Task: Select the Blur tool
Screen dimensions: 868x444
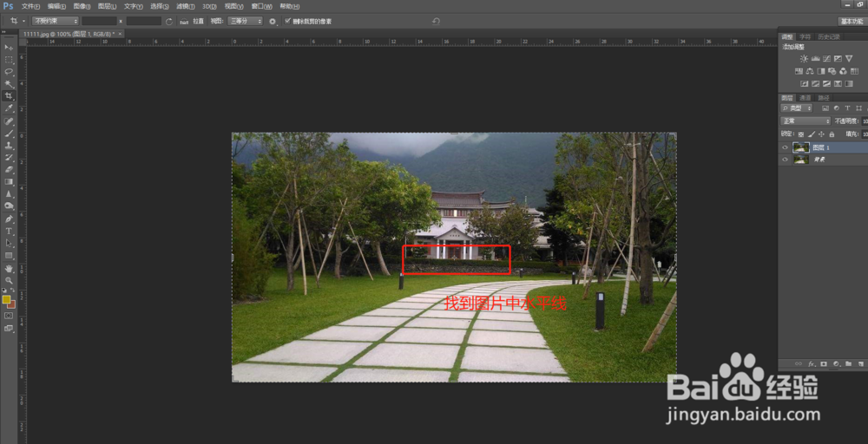Action: point(9,194)
